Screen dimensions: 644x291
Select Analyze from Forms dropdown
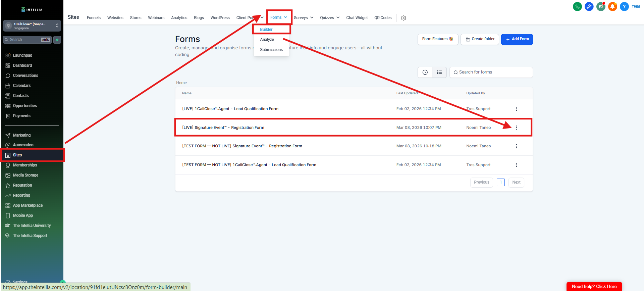click(267, 40)
